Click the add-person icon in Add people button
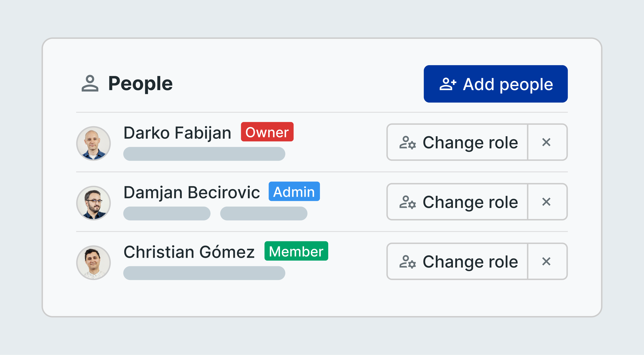Image resolution: width=644 pixels, height=355 pixels. click(448, 84)
